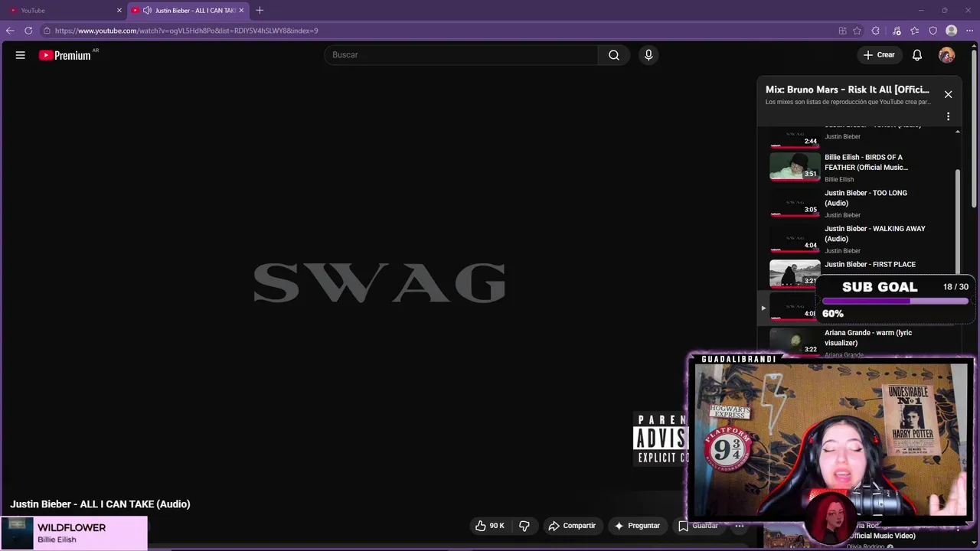This screenshot has height=551, width=980.
Task: Open the browser extensions puzzle icon
Action: pos(876,31)
